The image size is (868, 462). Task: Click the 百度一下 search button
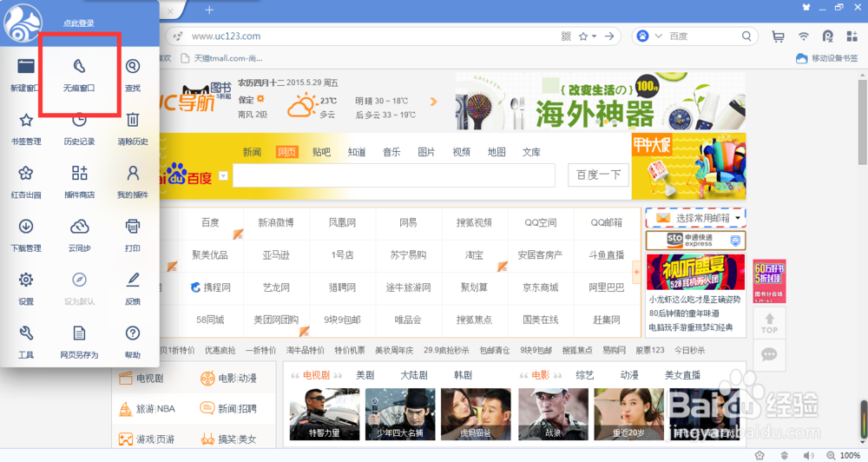[x=598, y=175]
